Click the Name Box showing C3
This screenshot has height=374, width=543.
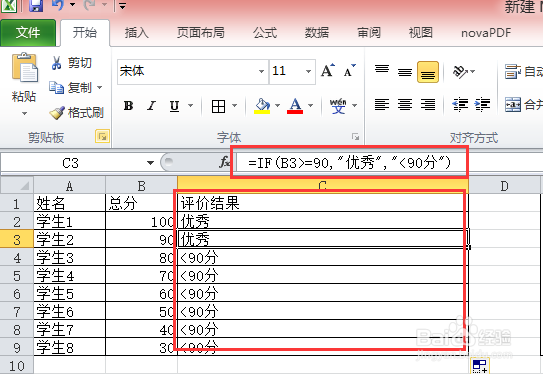(70, 163)
